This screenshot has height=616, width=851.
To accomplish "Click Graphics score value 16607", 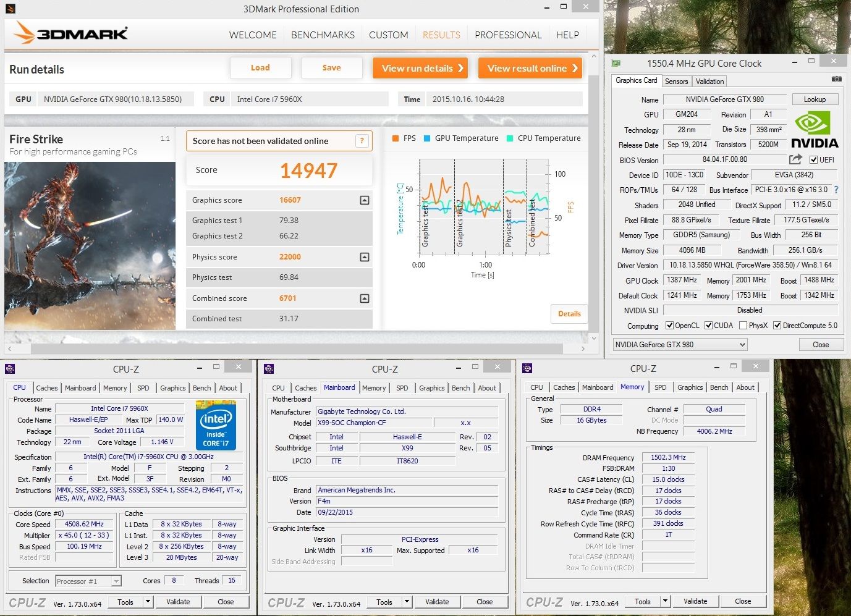I will [290, 200].
